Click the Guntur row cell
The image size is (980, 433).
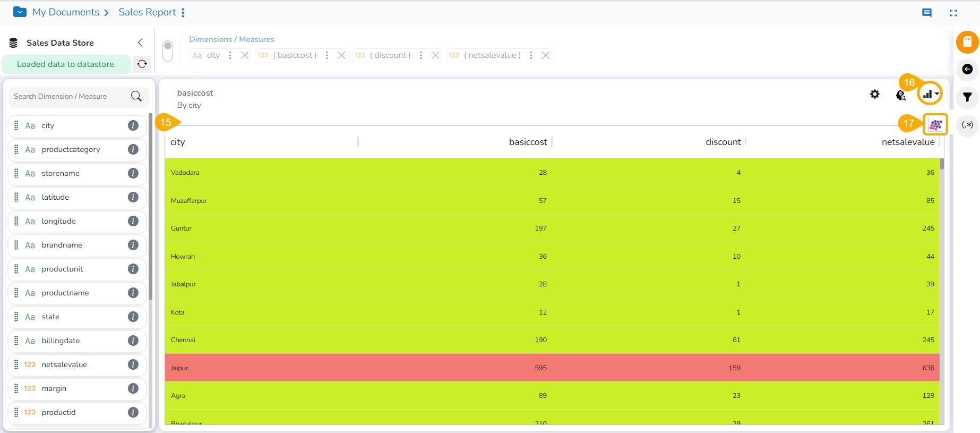point(181,228)
